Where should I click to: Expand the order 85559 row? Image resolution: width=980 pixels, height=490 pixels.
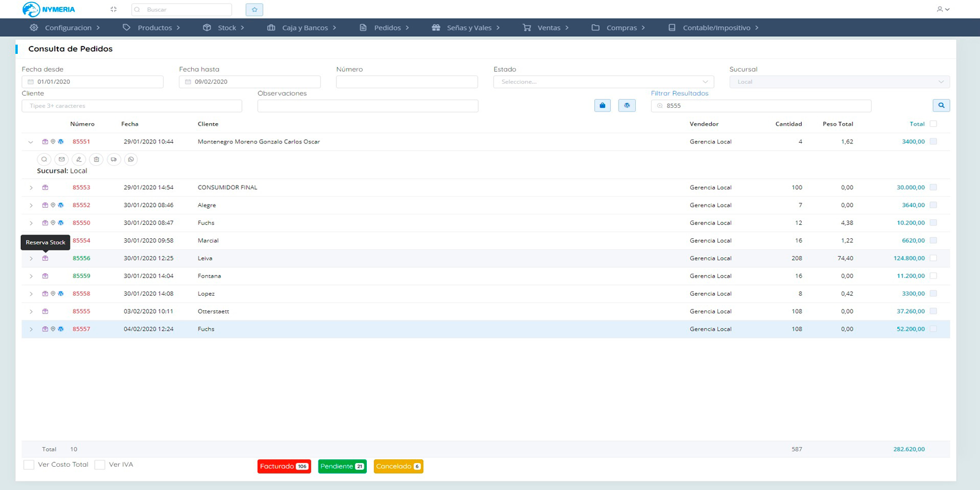(31, 277)
